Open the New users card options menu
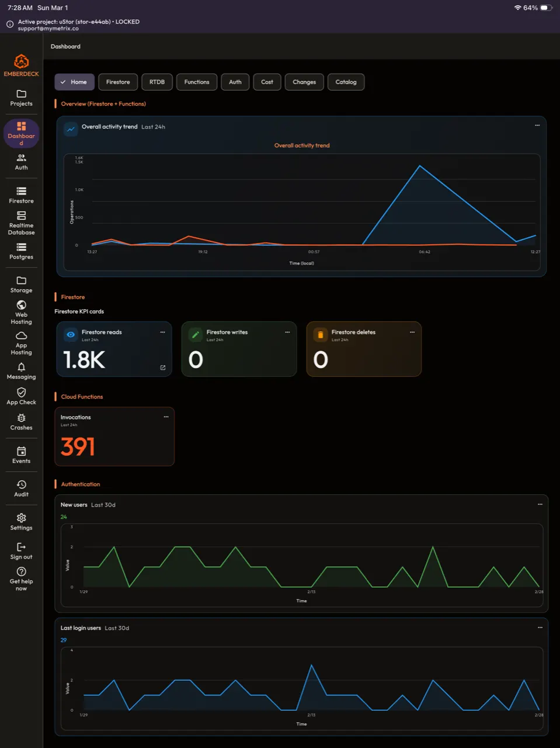The width and height of the screenshot is (560, 748). point(539,504)
